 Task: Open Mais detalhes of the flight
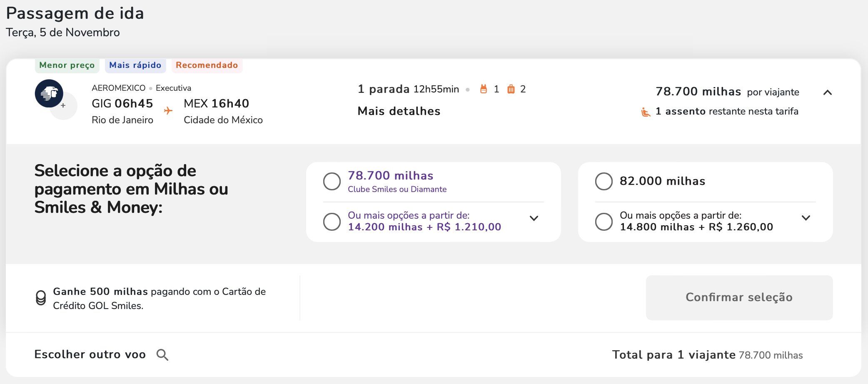pyautogui.click(x=399, y=111)
